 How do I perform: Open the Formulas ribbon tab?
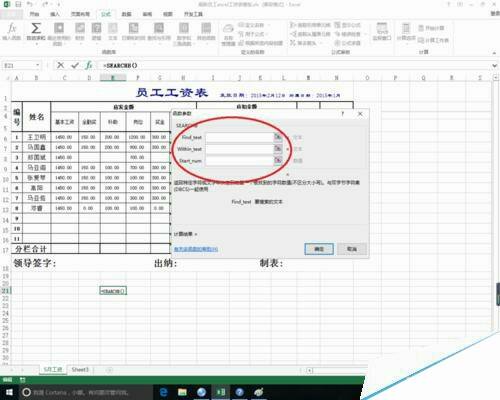[106, 14]
